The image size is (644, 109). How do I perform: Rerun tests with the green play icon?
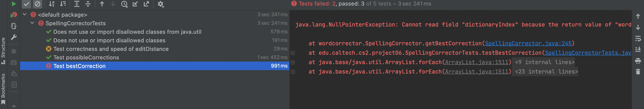pyautogui.click(x=14, y=4)
